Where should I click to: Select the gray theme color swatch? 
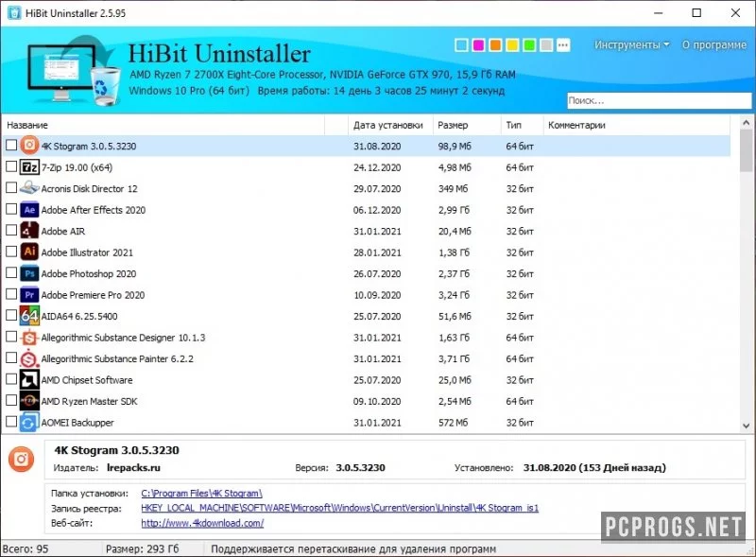point(546,44)
